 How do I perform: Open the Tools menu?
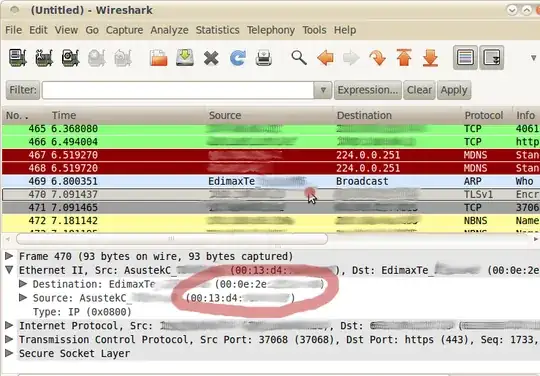(314, 30)
